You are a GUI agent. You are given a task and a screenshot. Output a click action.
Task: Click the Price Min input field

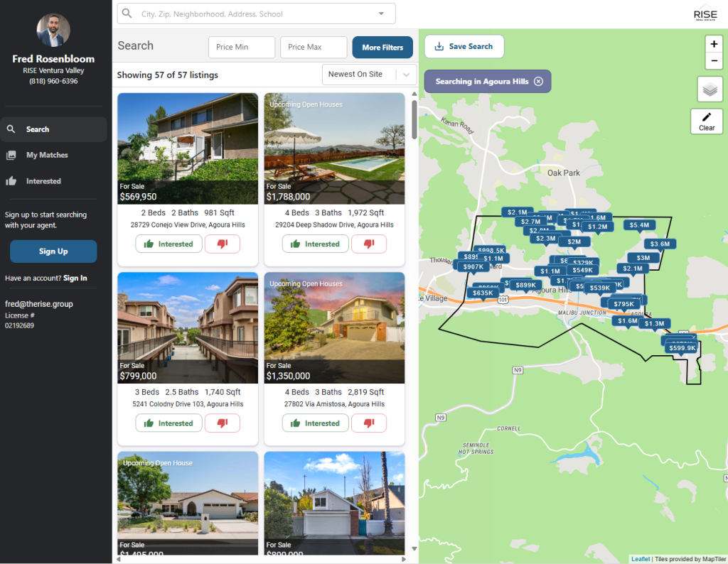[242, 48]
